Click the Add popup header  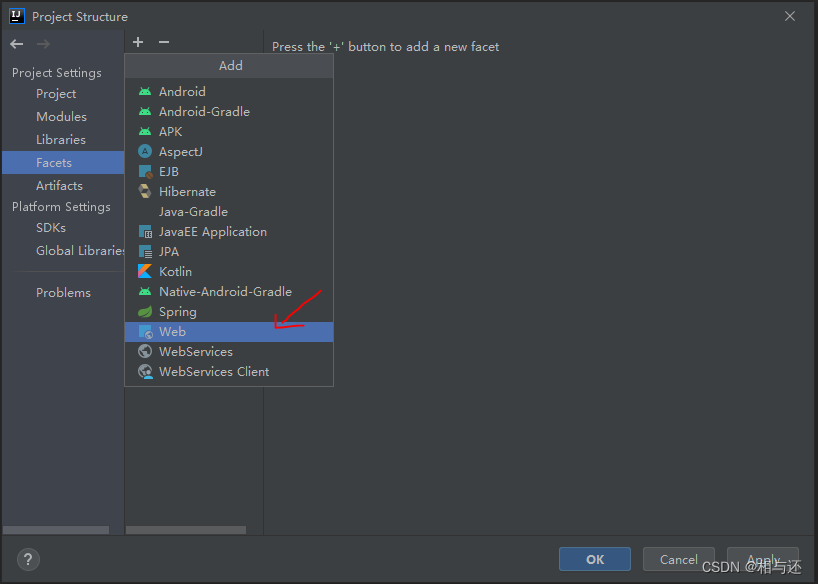(229, 66)
